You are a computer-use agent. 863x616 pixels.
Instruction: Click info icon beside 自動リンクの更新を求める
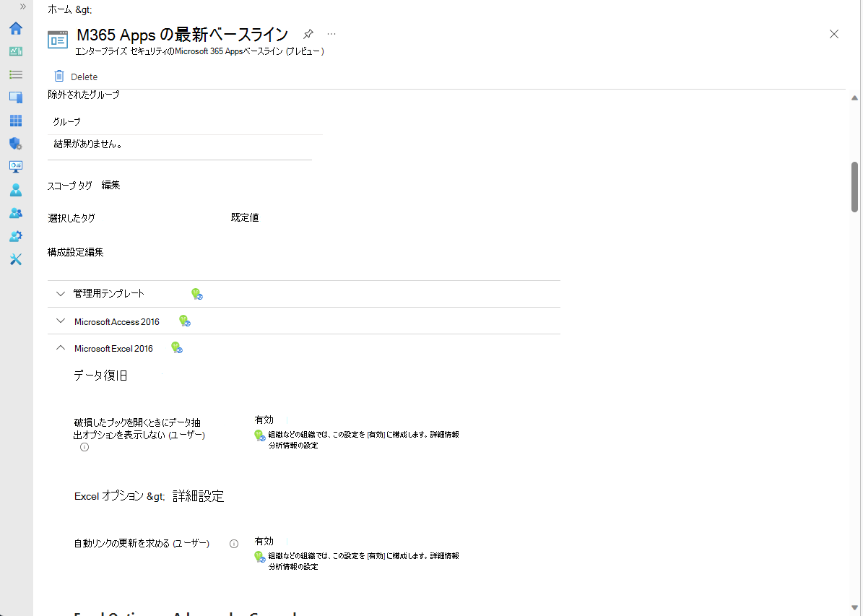(x=234, y=544)
